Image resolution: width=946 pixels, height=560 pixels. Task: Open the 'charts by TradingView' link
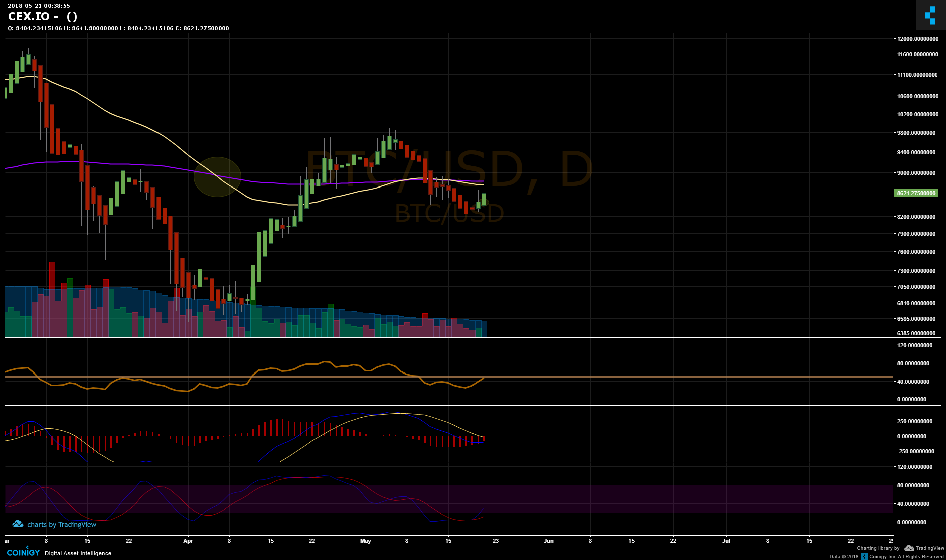[61, 525]
